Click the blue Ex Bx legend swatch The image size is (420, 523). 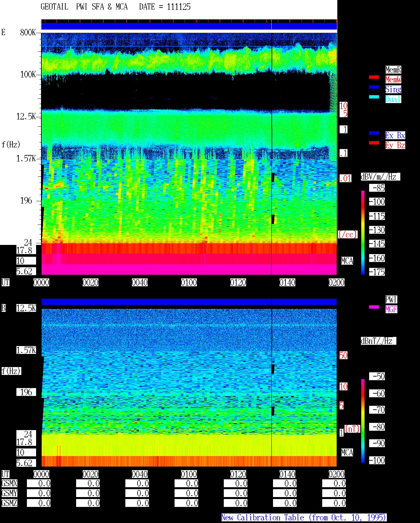coord(374,133)
